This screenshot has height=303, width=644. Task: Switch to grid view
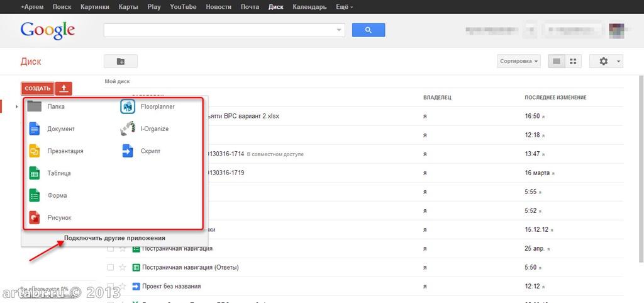coord(574,61)
